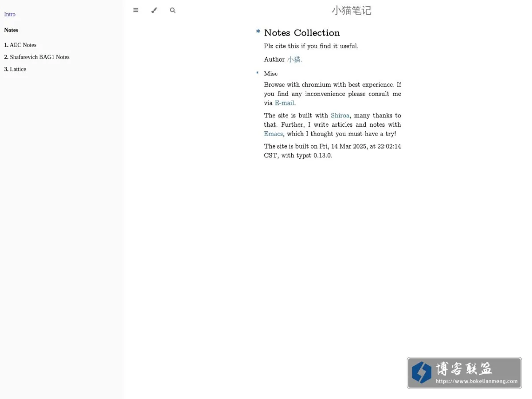Screen dimensions: 532x399
Task: Click the asterisk marker beside Misc
Action: [x=257, y=73]
